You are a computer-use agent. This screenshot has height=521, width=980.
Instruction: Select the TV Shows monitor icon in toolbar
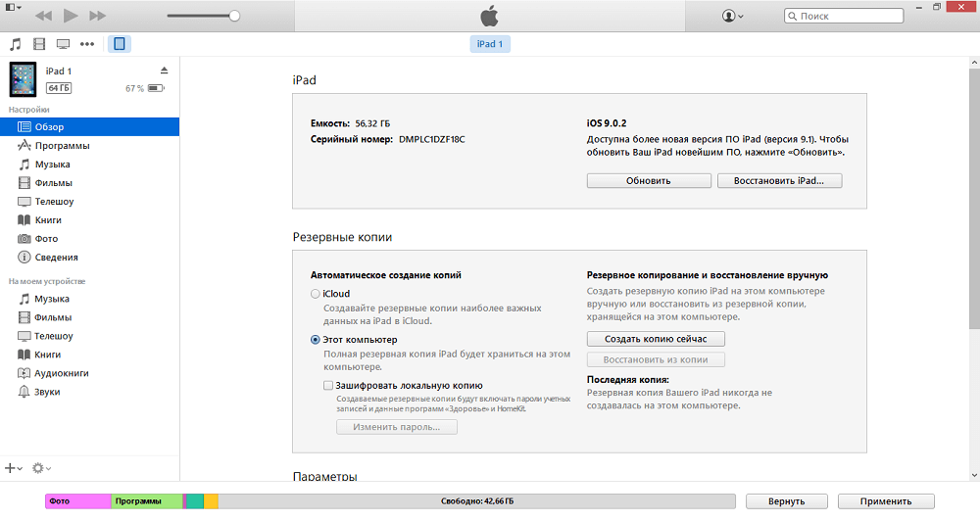click(x=64, y=44)
